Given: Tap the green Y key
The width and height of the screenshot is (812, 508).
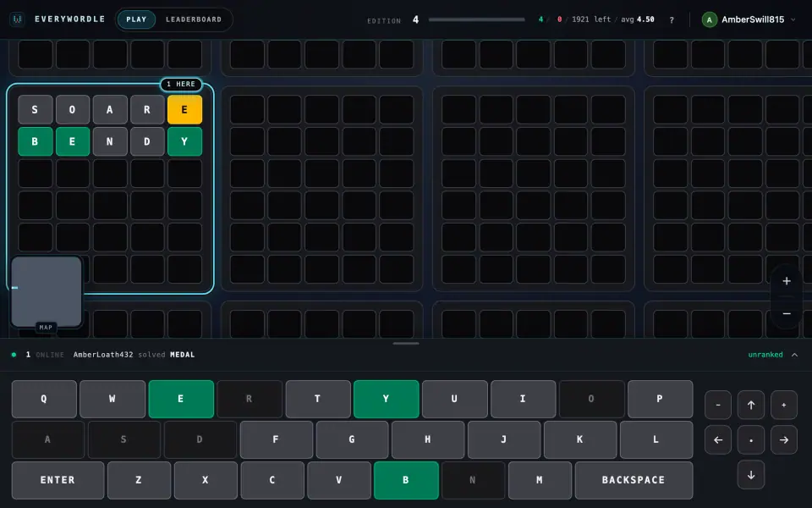Looking at the screenshot, I should (386, 399).
